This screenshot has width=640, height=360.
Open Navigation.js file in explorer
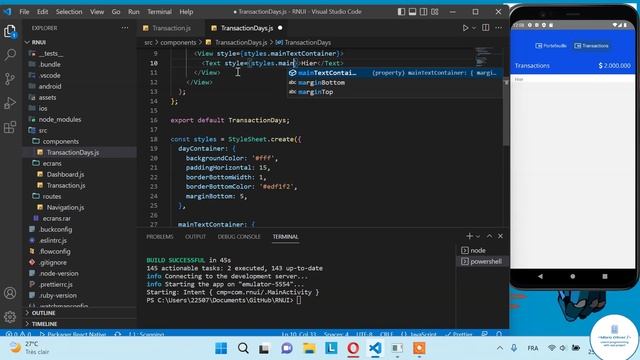click(80, 208)
